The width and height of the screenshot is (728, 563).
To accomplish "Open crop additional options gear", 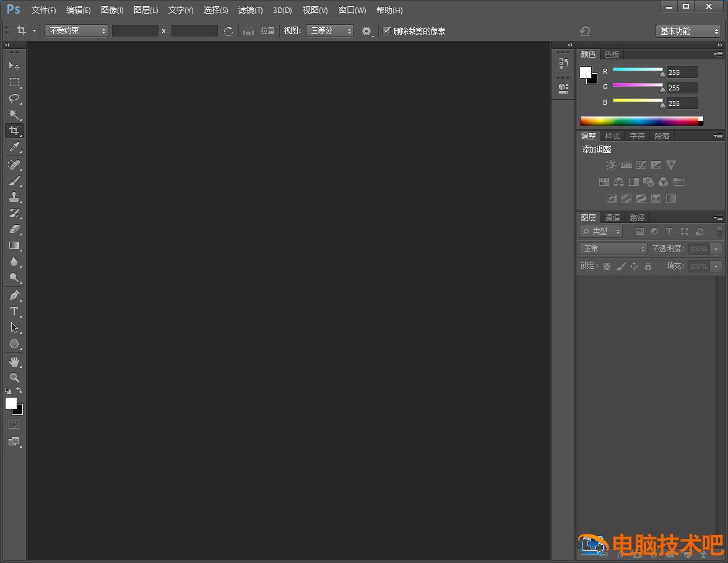I will (366, 31).
